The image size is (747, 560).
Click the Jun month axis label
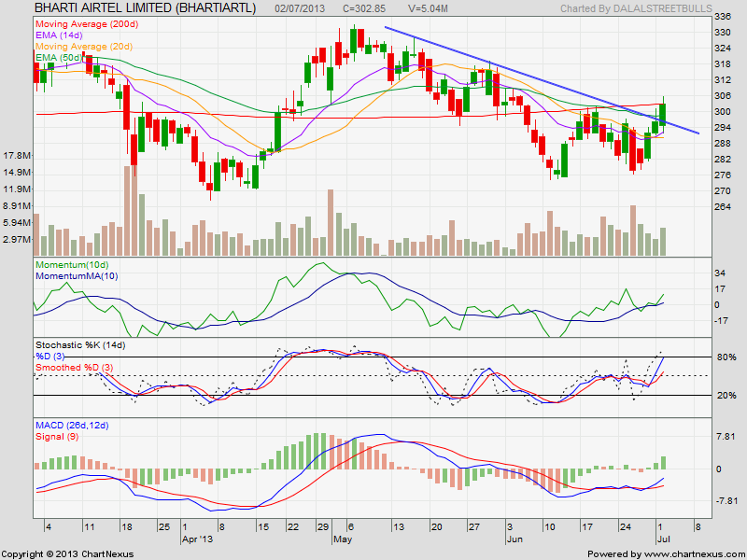(x=514, y=539)
